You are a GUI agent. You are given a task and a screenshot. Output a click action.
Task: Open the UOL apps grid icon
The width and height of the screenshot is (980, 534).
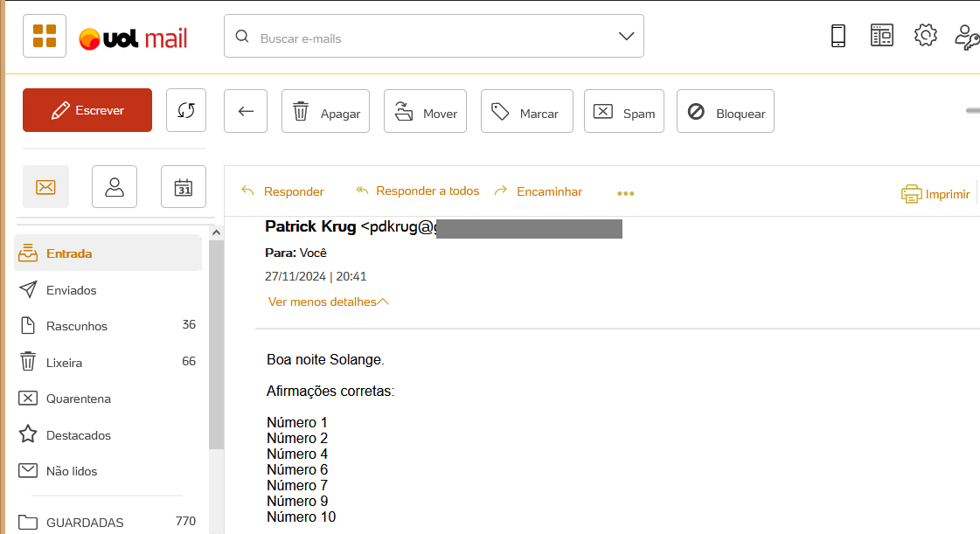click(45, 37)
